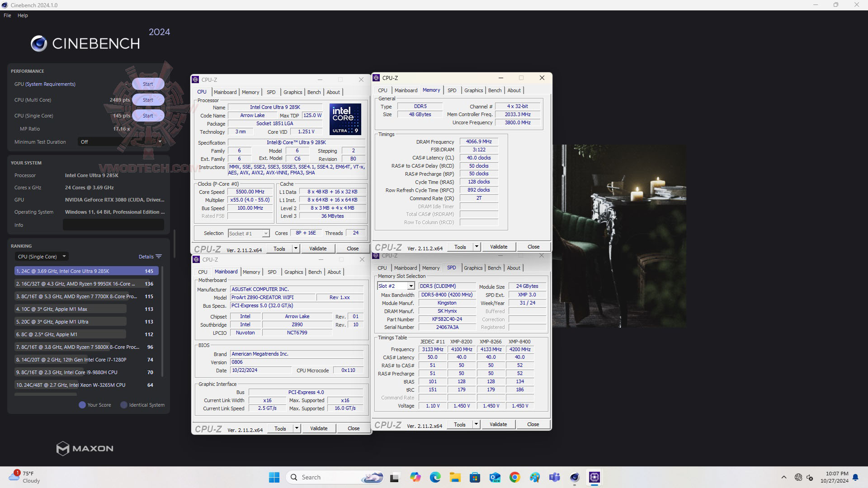
Task: Open Microsoft Edge from the taskbar
Action: tap(435, 477)
